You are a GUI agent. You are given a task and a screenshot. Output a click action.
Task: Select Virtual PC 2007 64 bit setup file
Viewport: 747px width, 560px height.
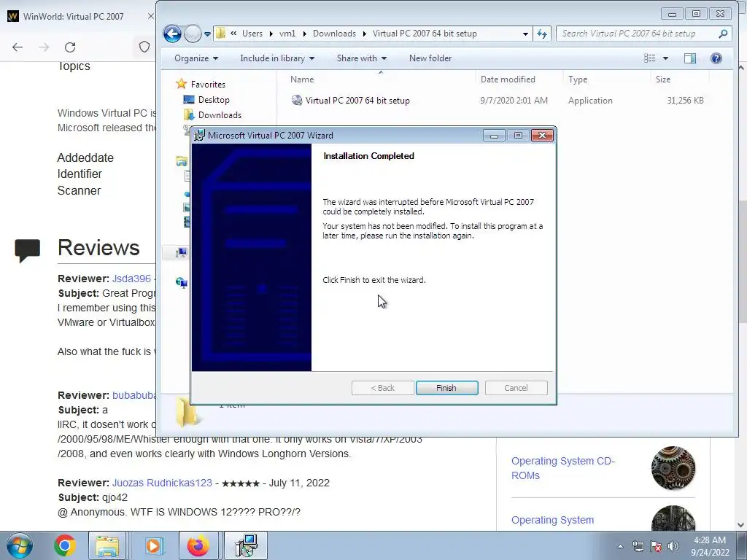357,101
